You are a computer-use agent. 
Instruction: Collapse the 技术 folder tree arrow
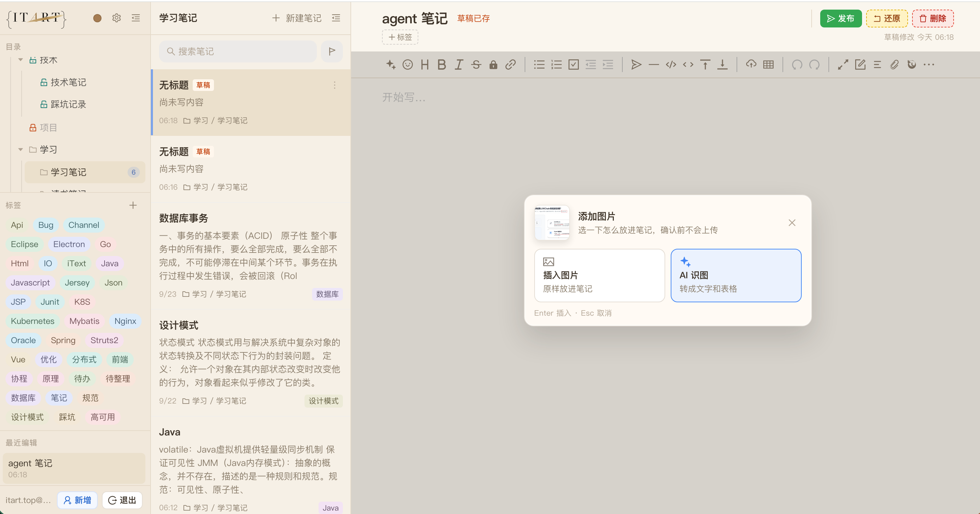tap(21, 60)
